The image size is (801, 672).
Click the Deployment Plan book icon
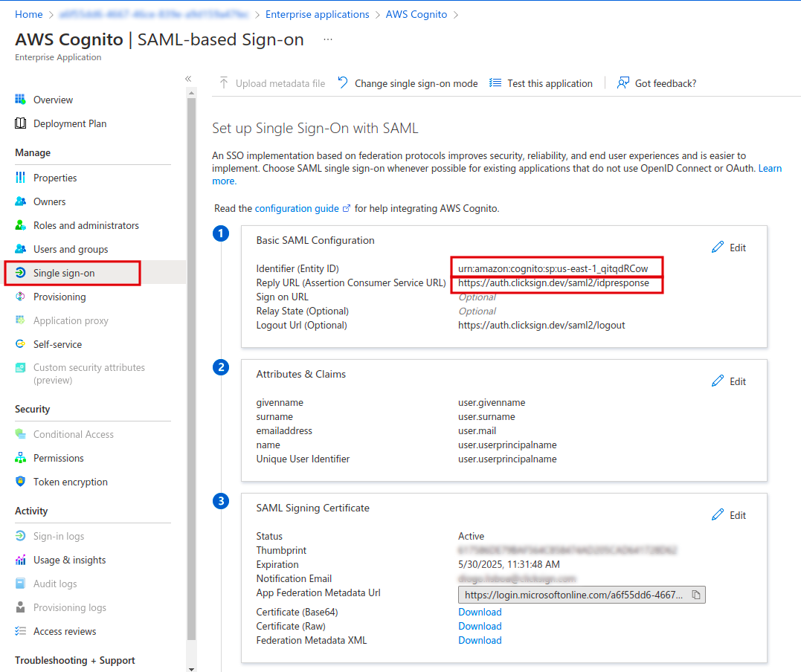tap(20, 123)
